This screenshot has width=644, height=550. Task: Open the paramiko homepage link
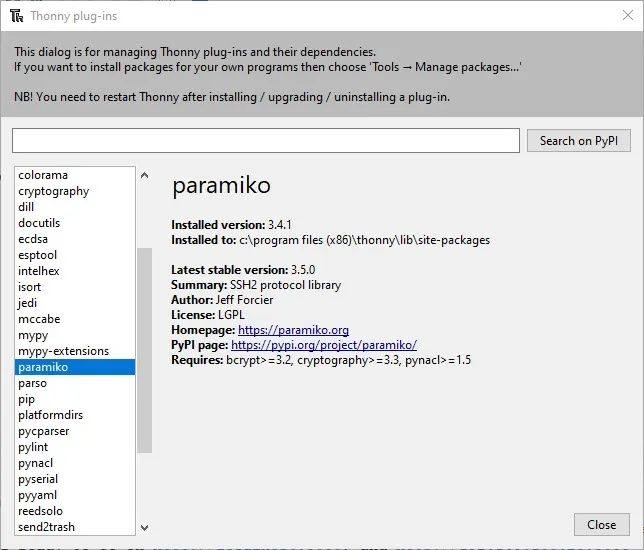[293, 330]
